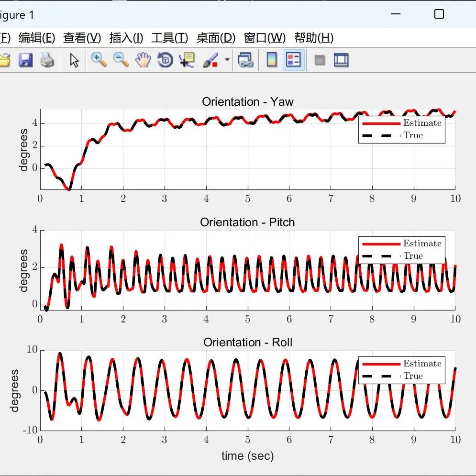The width and height of the screenshot is (476, 476).
Task: Open the brush color dropdown arrow
Action: pos(227,60)
